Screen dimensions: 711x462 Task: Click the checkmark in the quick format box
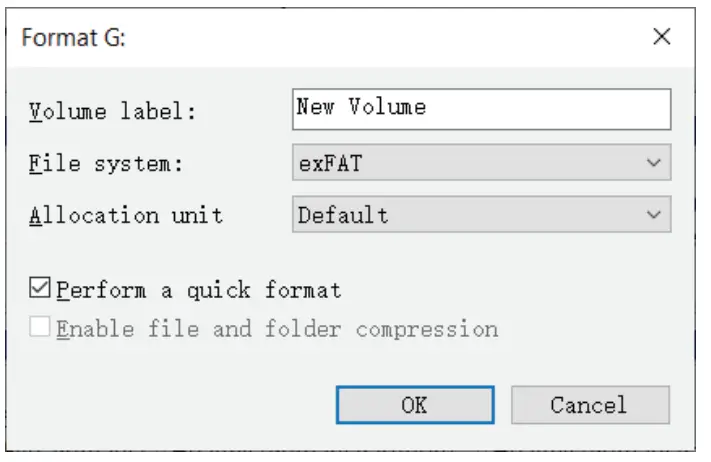(x=41, y=290)
